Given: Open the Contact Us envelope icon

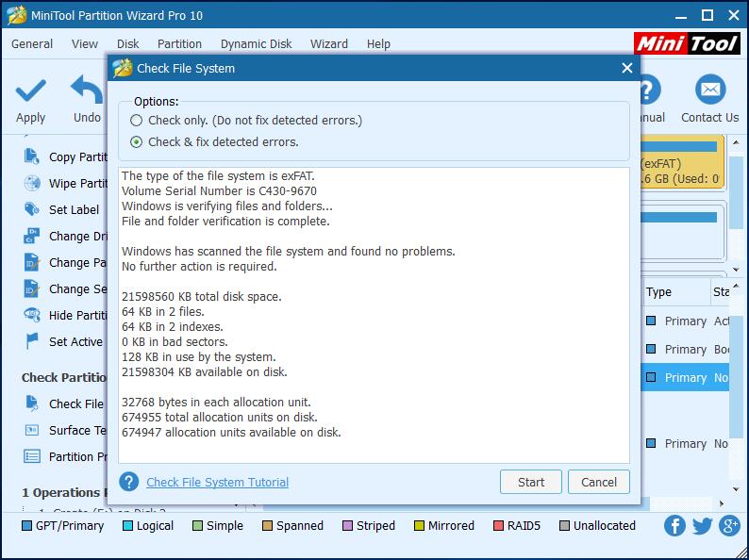Looking at the screenshot, I should pos(710,90).
